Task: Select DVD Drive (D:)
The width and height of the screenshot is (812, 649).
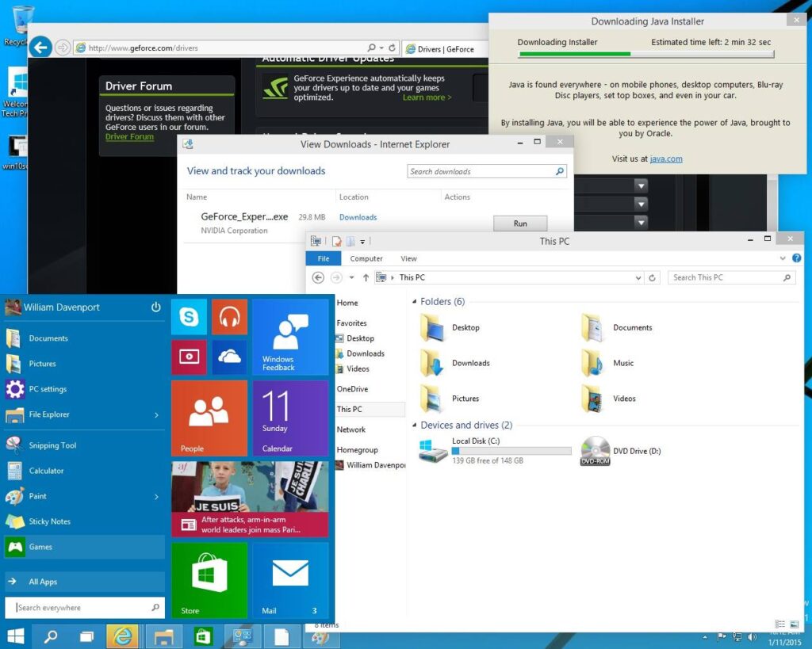Action: pos(621,451)
